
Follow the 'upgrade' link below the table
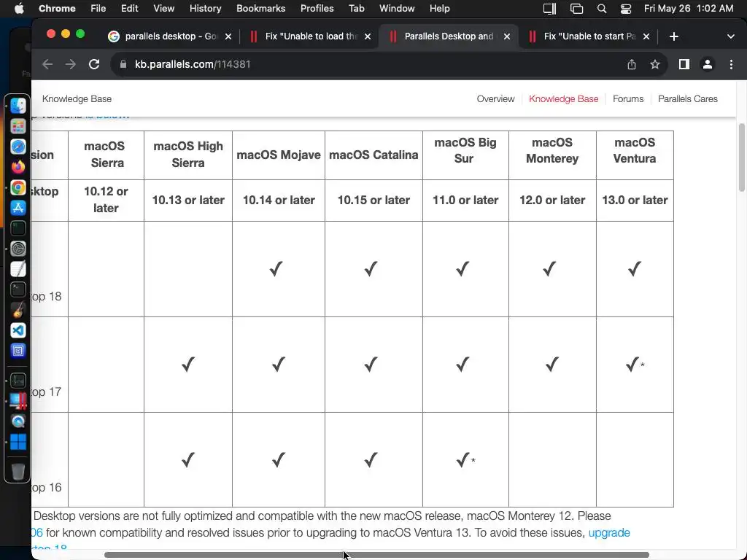[609, 533]
